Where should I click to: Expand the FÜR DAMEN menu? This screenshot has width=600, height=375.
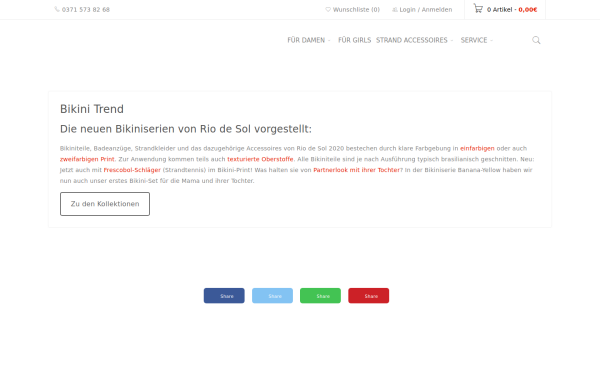pyautogui.click(x=308, y=40)
